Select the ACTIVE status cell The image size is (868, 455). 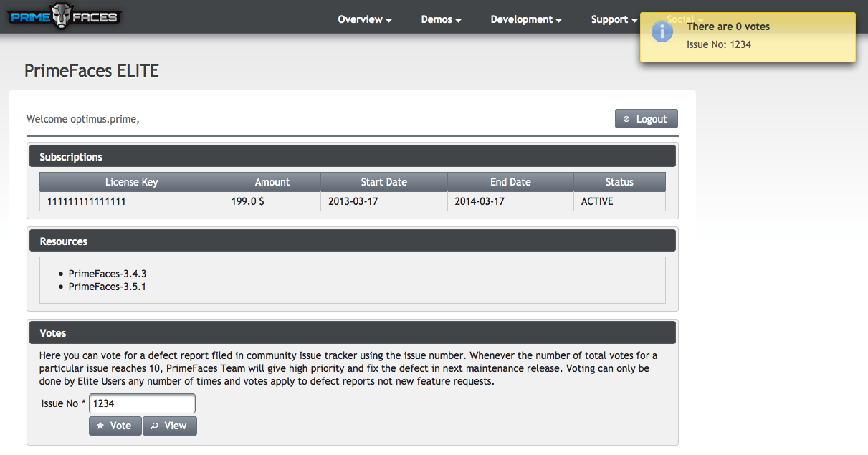coord(620,201)
